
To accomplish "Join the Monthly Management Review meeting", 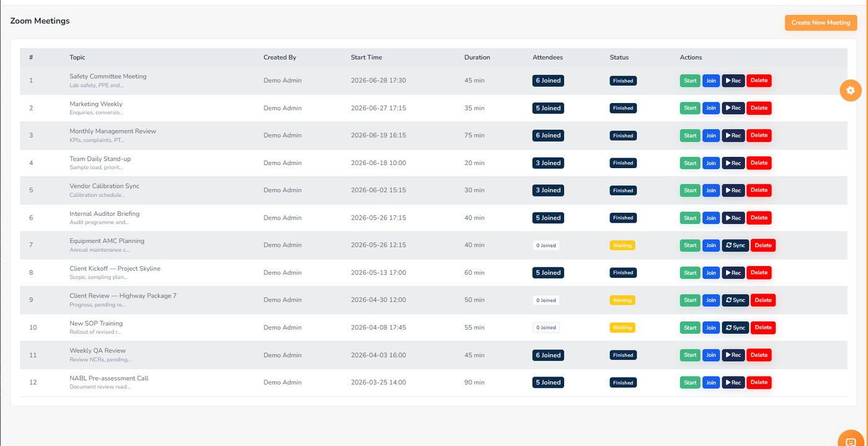I will pos(711,135).
